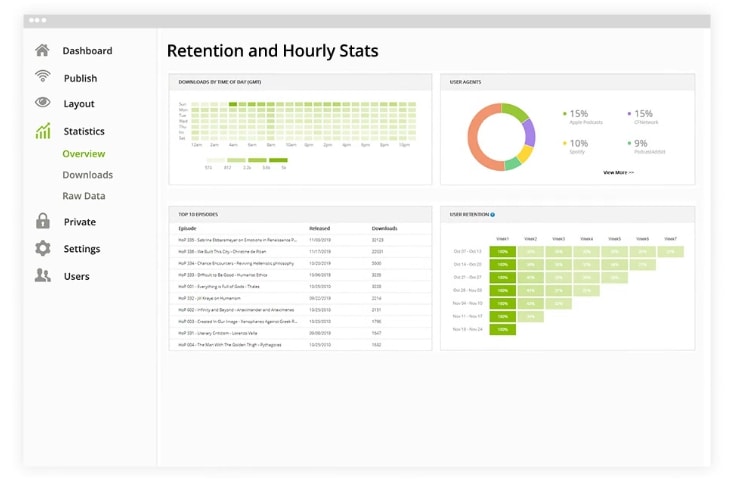Click the blue info icon beside User Retention
742x488 pixels.
(x=493, y=215)
